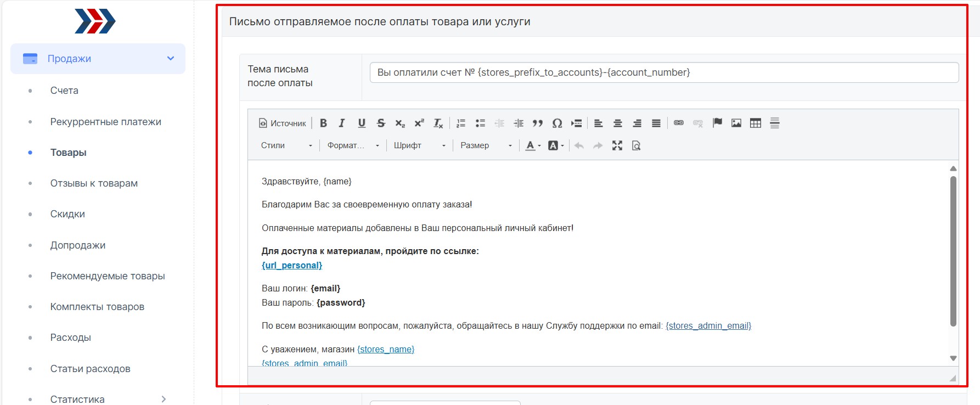This screenshot has width=980, height=405.
Task: Open Рекуррентные платежи in the sidebar
Action: tap(105, 122)
